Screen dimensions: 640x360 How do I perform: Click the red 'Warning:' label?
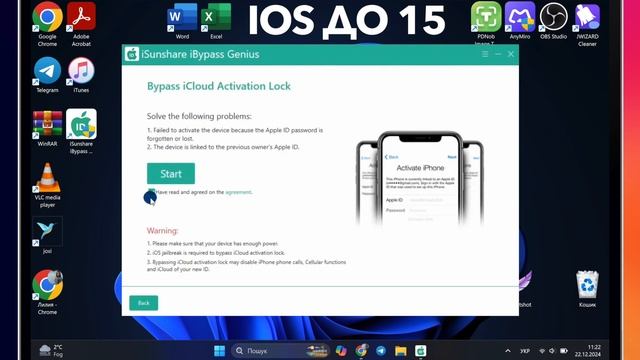click(x=162, y=231)
